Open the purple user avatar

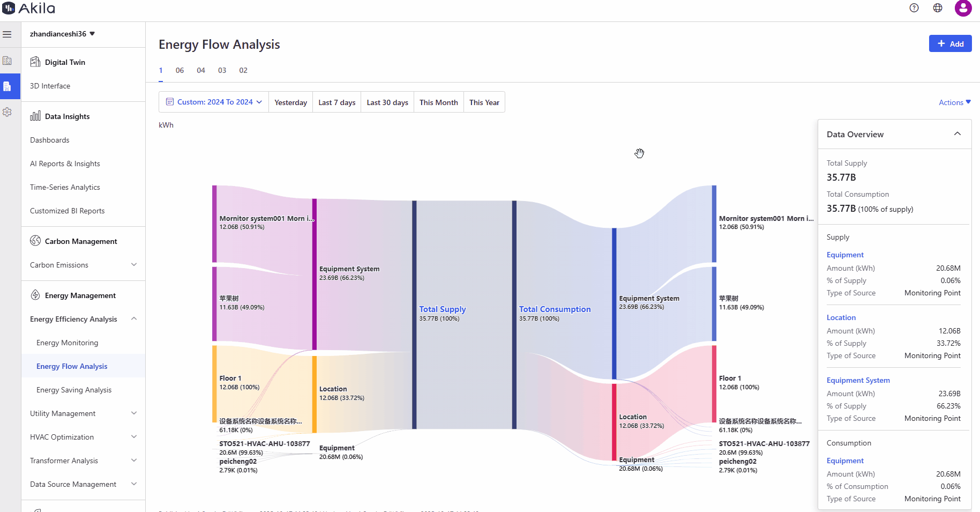click(x=963, y=8)
